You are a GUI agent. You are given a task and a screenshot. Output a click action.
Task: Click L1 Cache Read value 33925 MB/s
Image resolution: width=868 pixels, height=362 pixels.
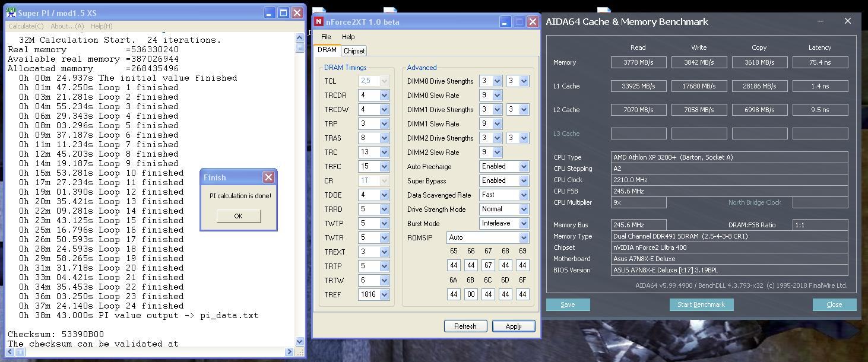(638, 86)
